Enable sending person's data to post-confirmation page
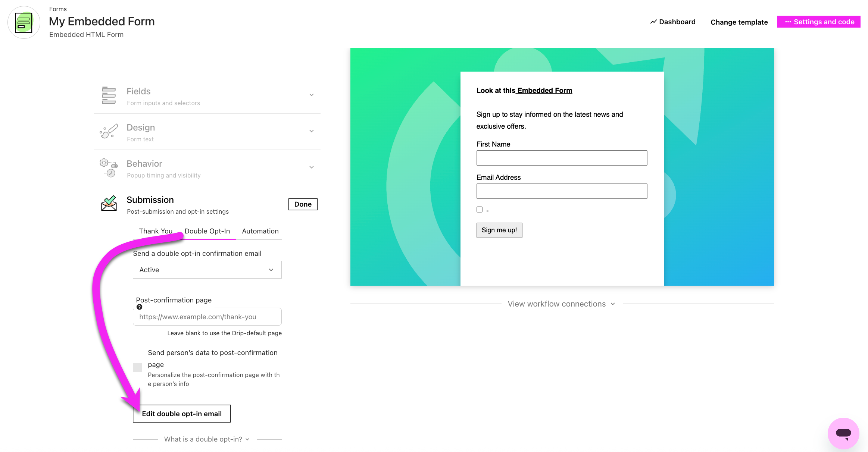Image resolution: width=868 pixels, height=452 pixels. click(137, 367)
